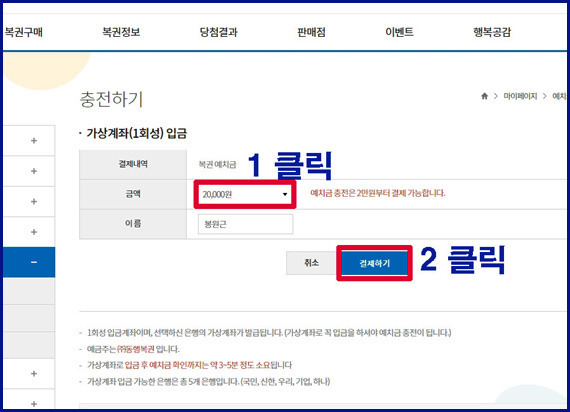Click the note about 3~5분 정도 소요

pos(189,365)
